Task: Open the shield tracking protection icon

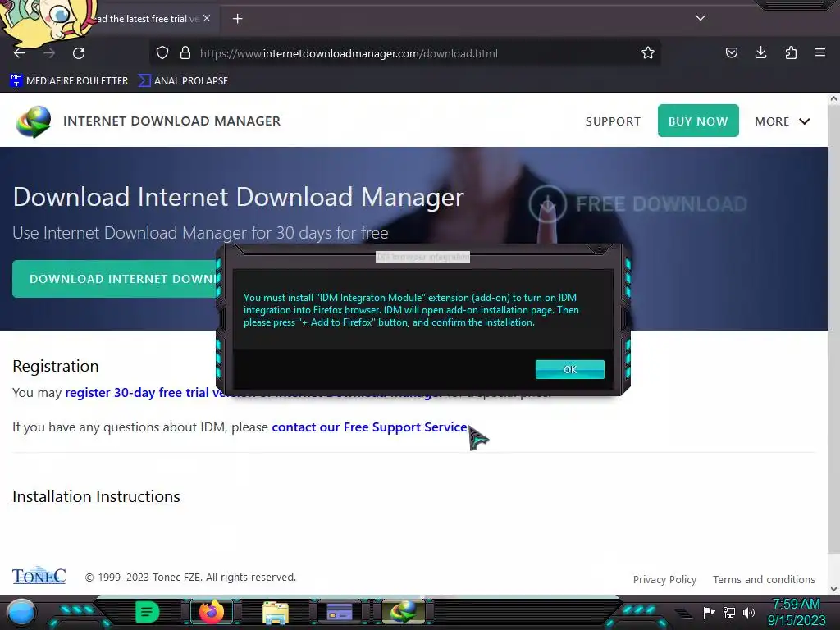Action: [162, 53]
